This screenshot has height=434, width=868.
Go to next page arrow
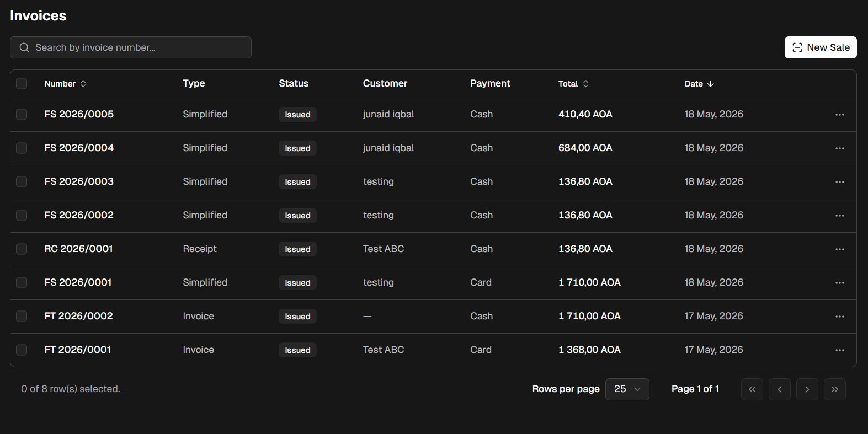[x=807, y=389]
